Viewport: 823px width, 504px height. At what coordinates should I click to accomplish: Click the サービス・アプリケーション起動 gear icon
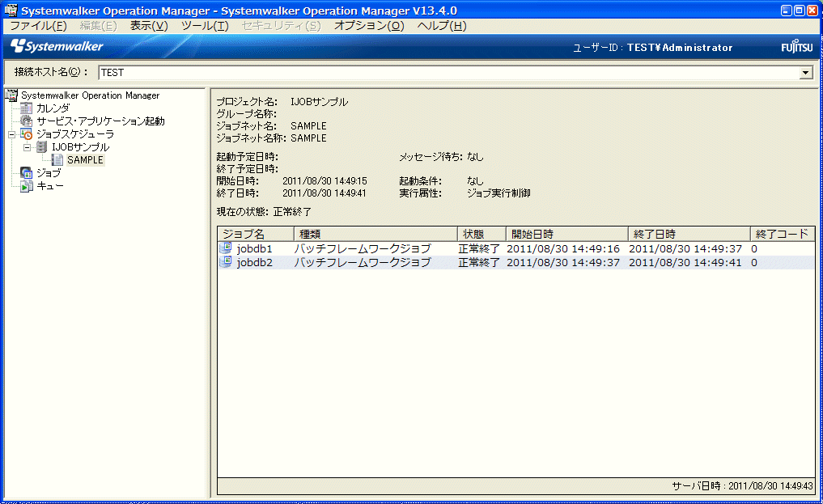coord(26,121)
